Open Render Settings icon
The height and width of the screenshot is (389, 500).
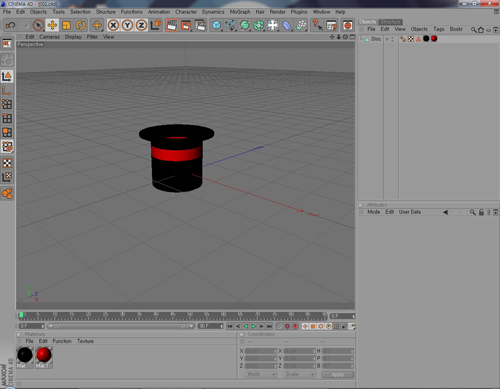coord(200,25)
